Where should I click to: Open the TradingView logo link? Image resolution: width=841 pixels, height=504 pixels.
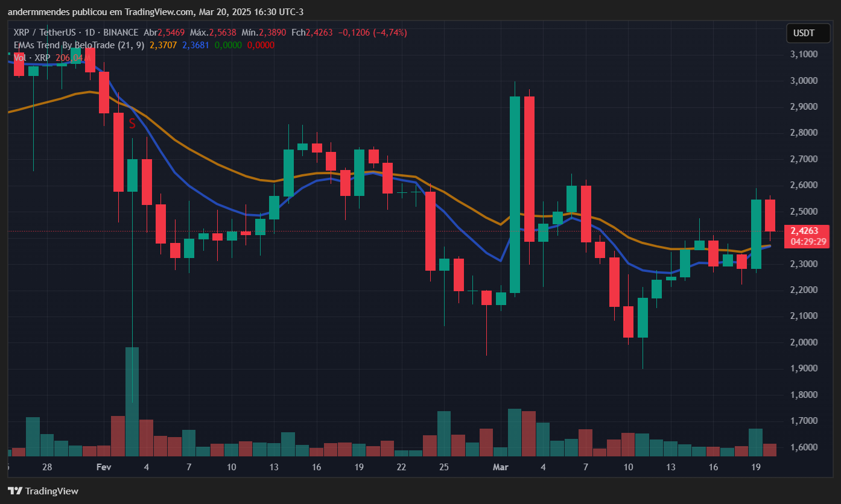(x=43, y=491)
